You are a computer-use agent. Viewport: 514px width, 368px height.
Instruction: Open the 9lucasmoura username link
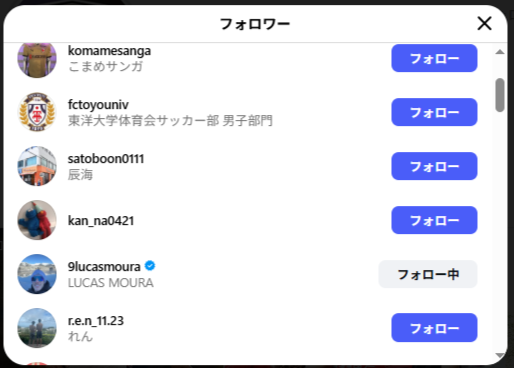coord(104,267)
